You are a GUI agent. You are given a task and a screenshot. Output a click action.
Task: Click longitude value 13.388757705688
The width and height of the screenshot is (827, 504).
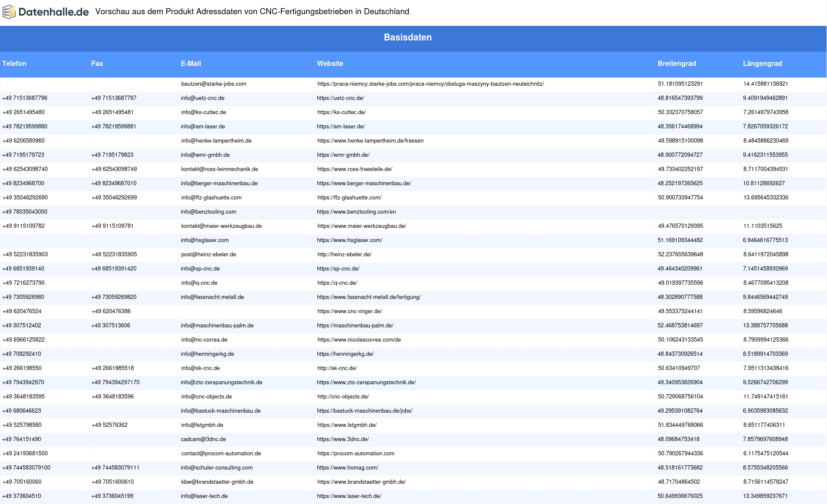pyautogui.click(x=765, y=326)
